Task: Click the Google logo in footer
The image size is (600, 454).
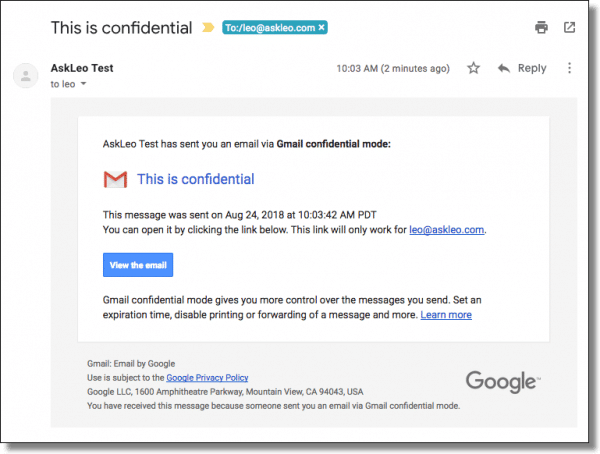Action: (503, 381)
